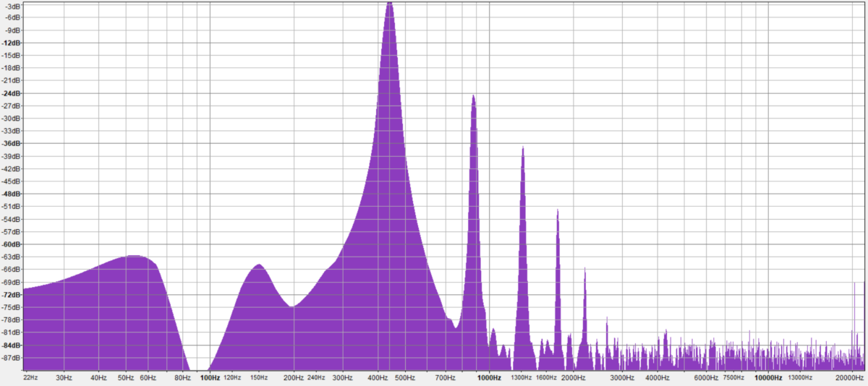Screen dimensions: 868x386
Task: Click the -84dB vertical axis label
Action: (x=11, y=345)
